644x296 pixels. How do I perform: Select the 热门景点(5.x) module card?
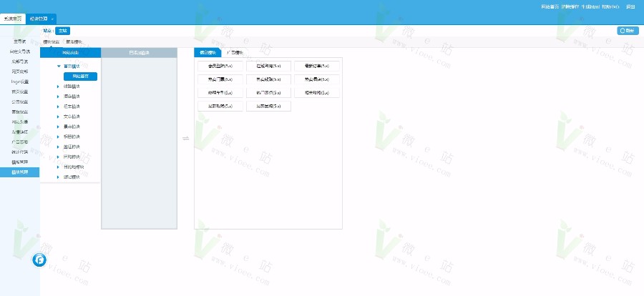(x=268, y=93)
